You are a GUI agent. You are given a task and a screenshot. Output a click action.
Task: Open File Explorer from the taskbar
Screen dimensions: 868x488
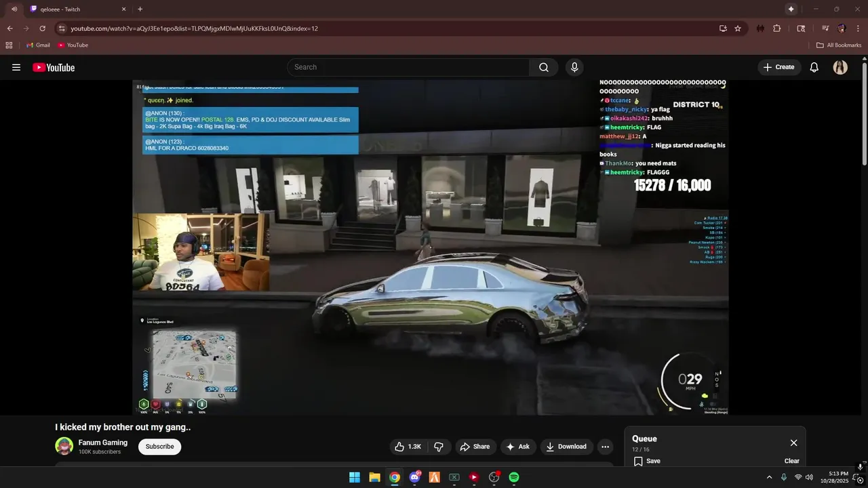point(374,477)
